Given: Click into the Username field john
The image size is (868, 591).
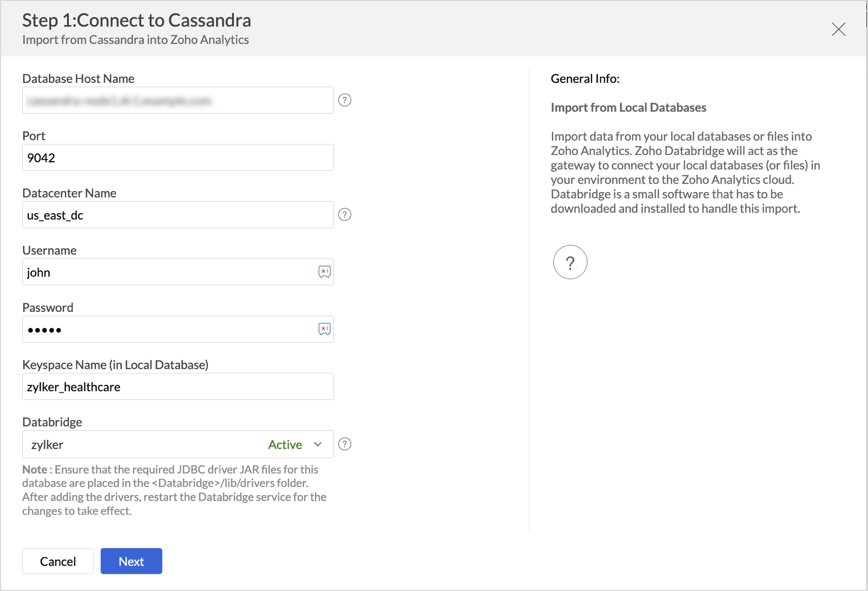Looking at the screenshot, I should pyautogui.click(x=168, y=272).
